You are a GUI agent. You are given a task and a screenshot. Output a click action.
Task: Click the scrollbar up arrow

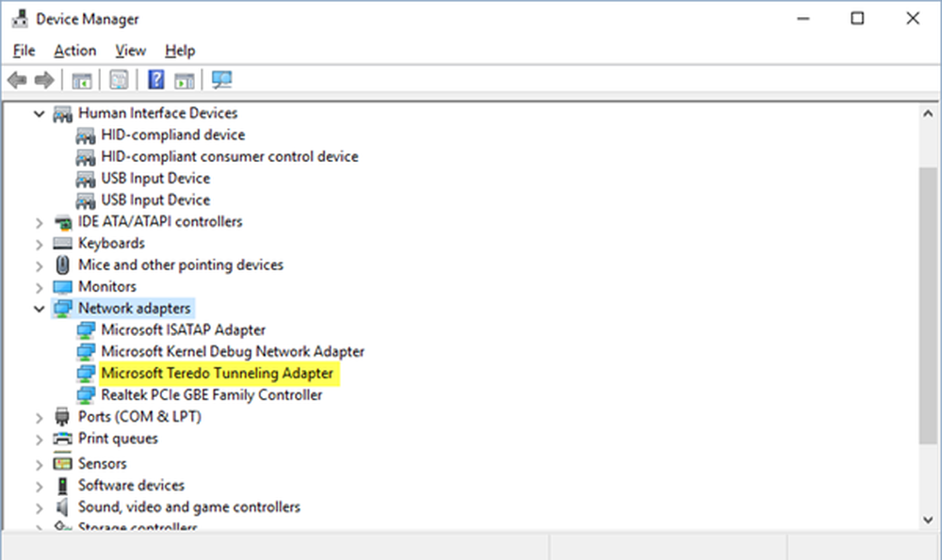coord(928,114)
